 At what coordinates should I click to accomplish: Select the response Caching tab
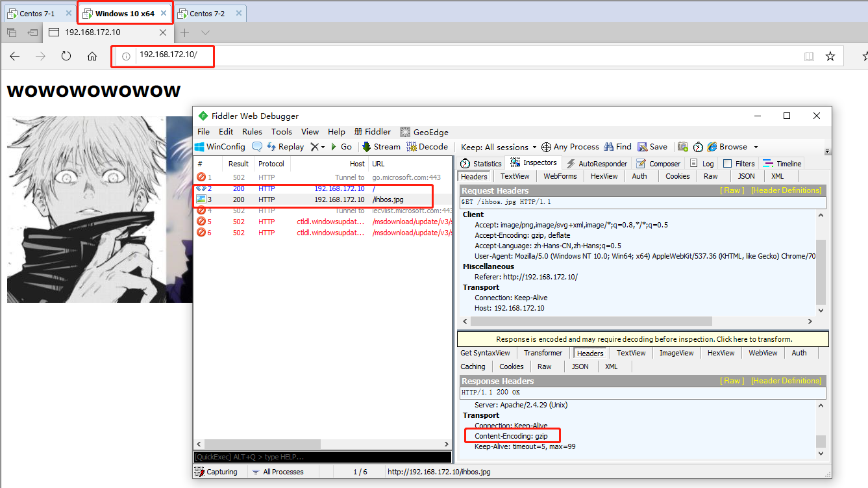pos(473,366)
